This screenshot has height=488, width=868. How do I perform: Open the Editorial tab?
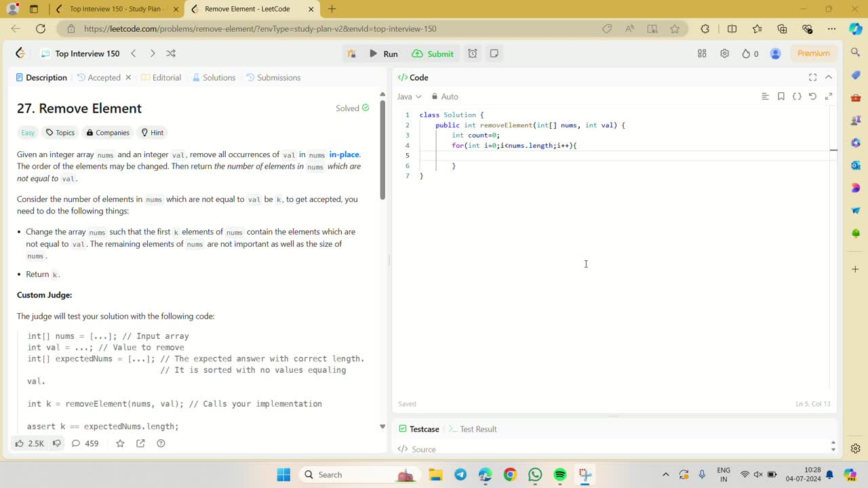click(161, 77)
